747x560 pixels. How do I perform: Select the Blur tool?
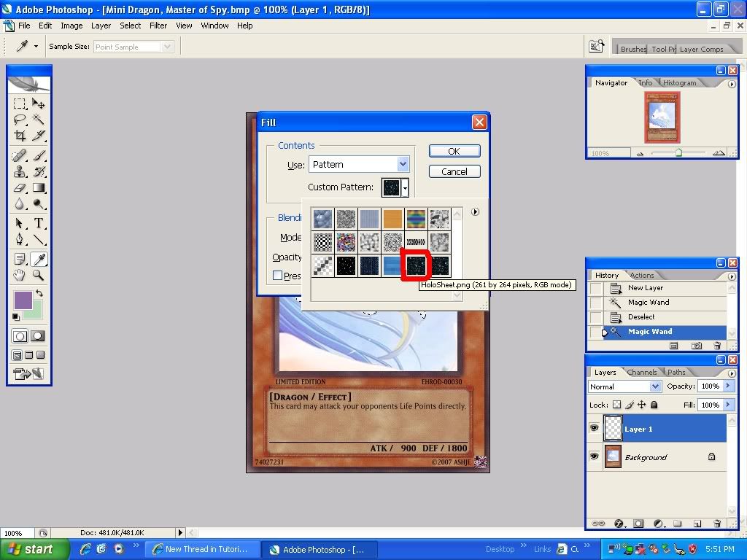click(x=20, y=204)
